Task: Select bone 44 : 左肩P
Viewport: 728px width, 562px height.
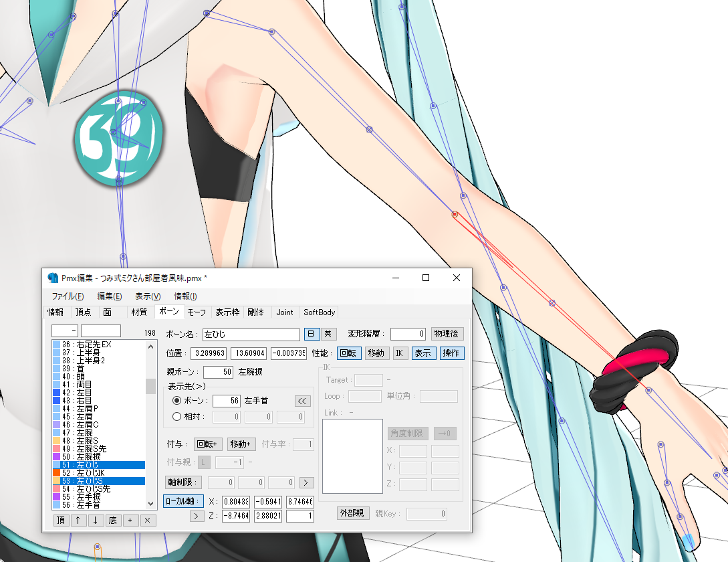Action: (x=98, y=409)
